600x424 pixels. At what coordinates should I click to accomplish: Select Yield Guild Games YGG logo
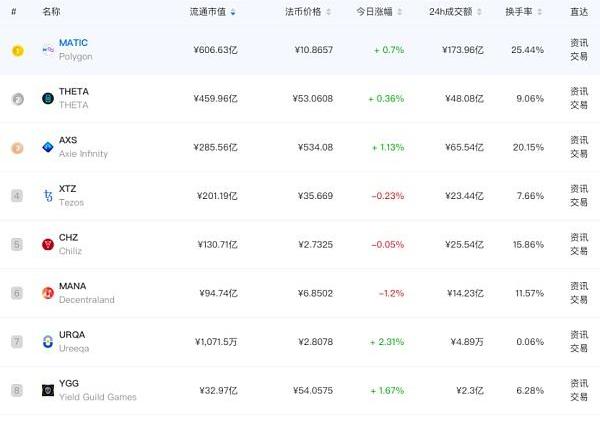[48, 390]
